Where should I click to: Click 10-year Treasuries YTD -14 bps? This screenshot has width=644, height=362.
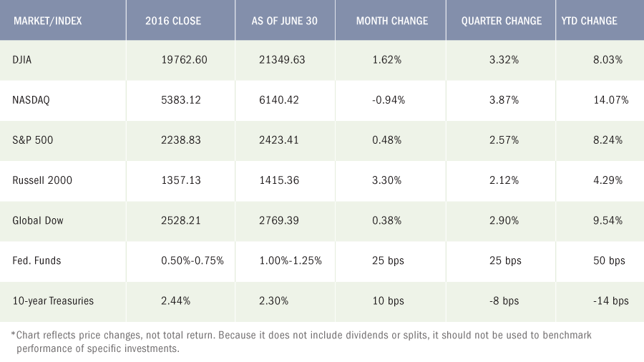pyautogui.click(x=611, y=301)
